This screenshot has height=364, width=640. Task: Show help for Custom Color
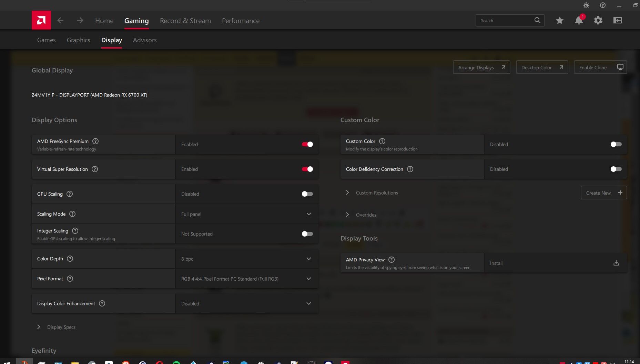pos(382,141)
